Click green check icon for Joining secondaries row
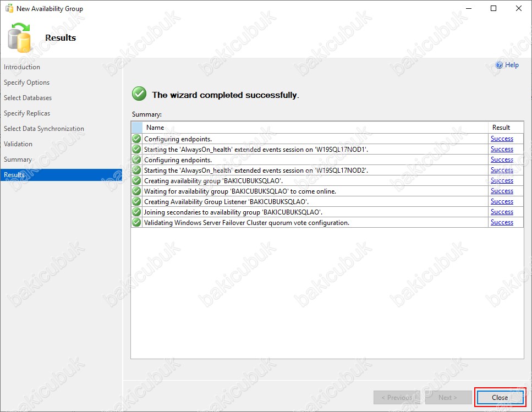 [136, 212]
